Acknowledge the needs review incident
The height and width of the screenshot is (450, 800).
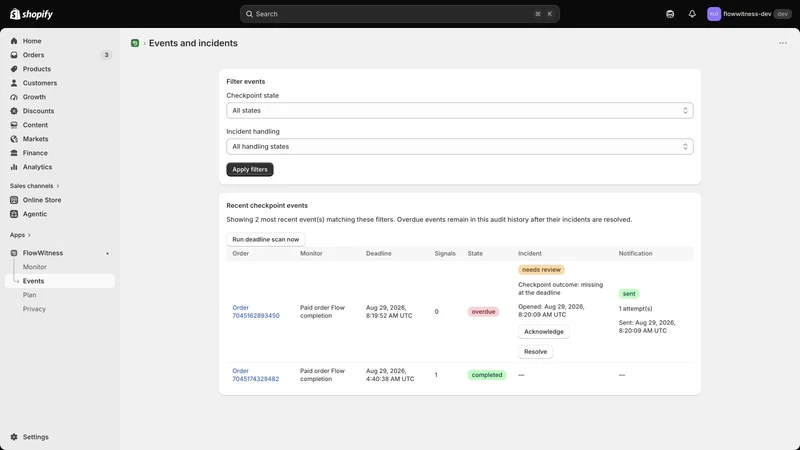(x=544, y=332)
